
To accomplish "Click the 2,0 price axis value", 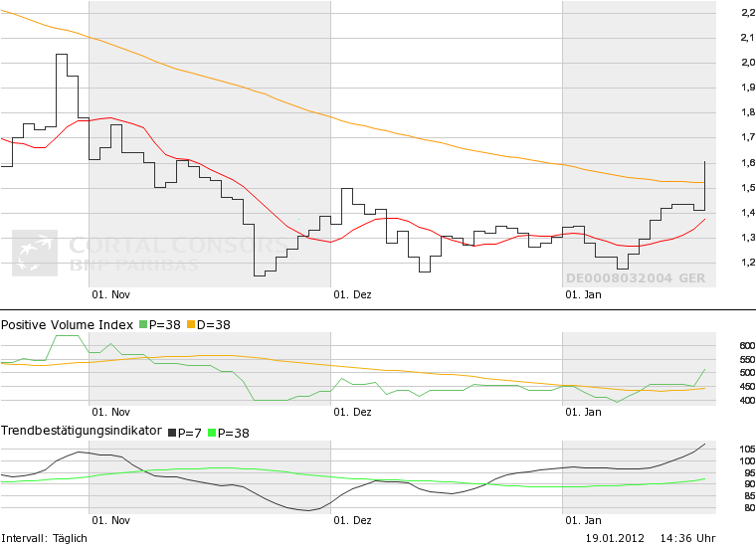I will point(748,63).
